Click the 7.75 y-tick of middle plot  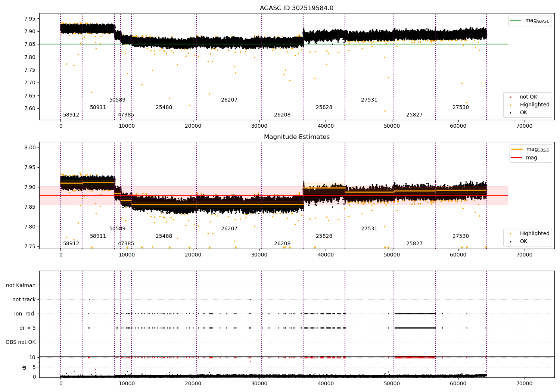point(30,246)
